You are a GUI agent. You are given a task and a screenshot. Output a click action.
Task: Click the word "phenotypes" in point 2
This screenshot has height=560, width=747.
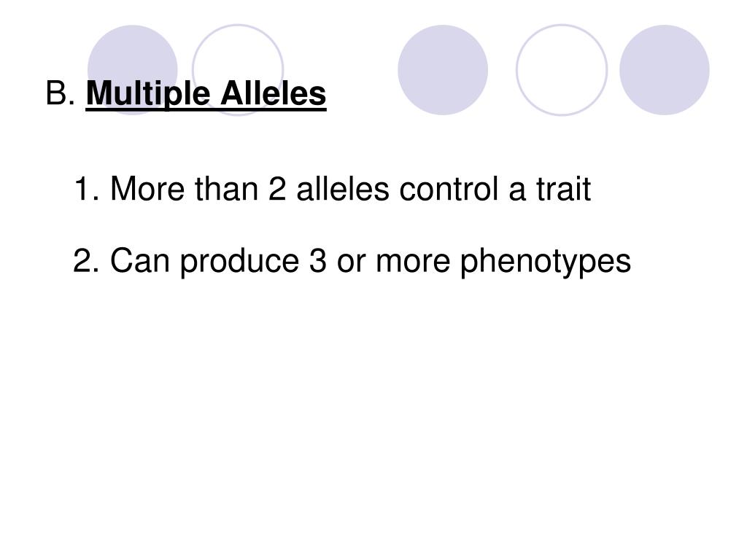[546, 262]
